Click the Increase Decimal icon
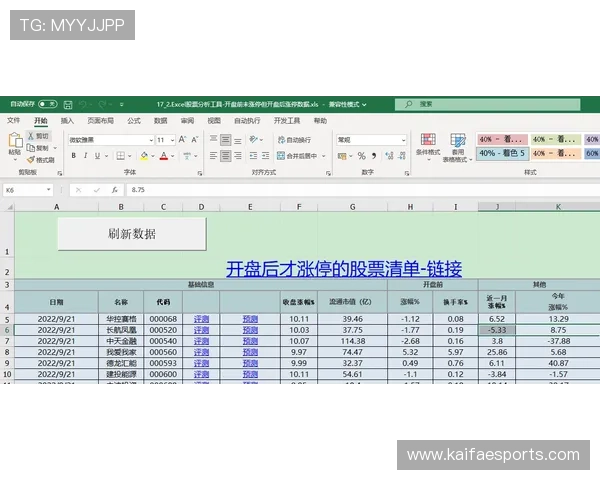 pyautogui.click(x=389, y=156)
